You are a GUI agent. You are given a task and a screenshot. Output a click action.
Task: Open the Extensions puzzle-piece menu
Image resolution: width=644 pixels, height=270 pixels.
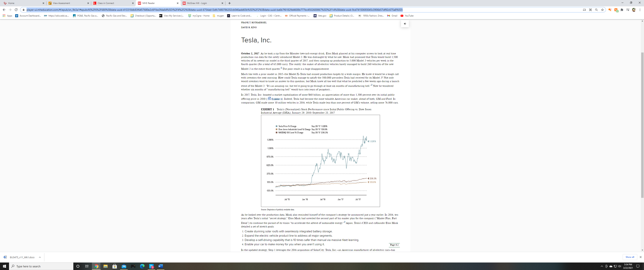(622, 10)
